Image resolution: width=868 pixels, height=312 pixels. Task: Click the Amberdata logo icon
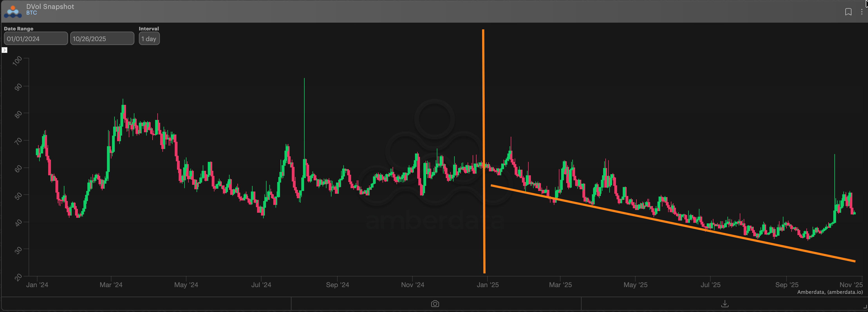[13, 11]
